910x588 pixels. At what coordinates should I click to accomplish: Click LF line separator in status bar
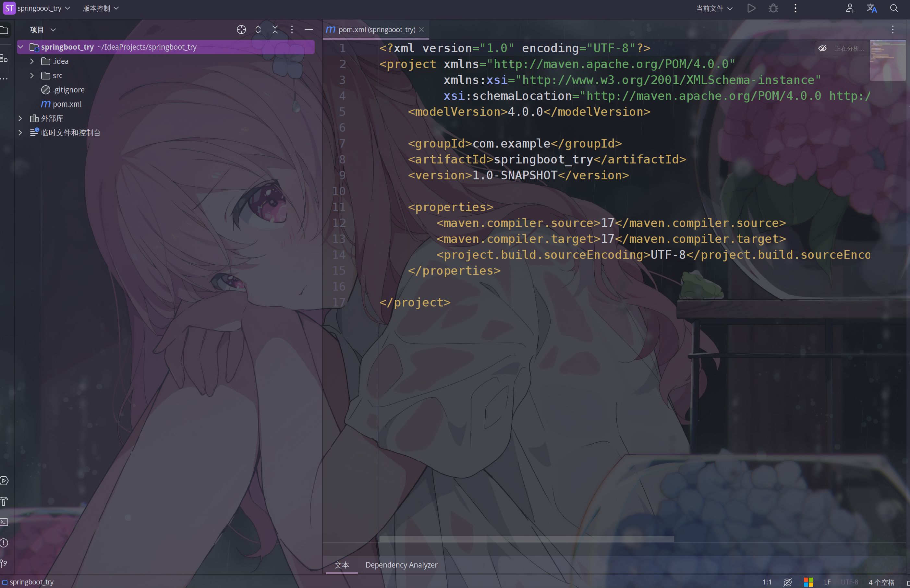point(827,582)
